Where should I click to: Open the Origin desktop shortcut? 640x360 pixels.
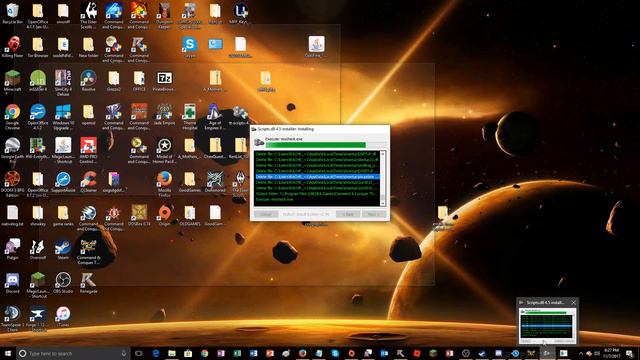point(164,216)
